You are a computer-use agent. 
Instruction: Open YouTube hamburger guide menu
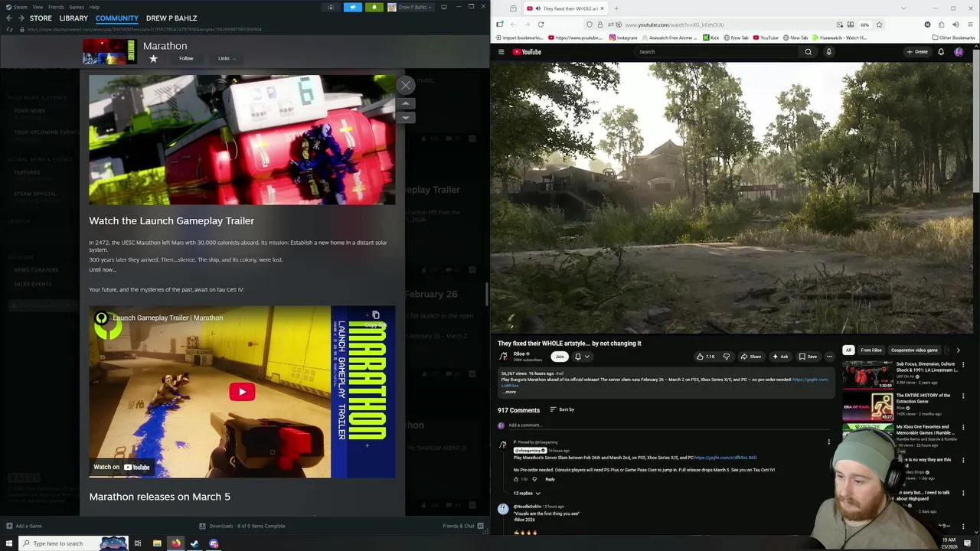point(501,52)
